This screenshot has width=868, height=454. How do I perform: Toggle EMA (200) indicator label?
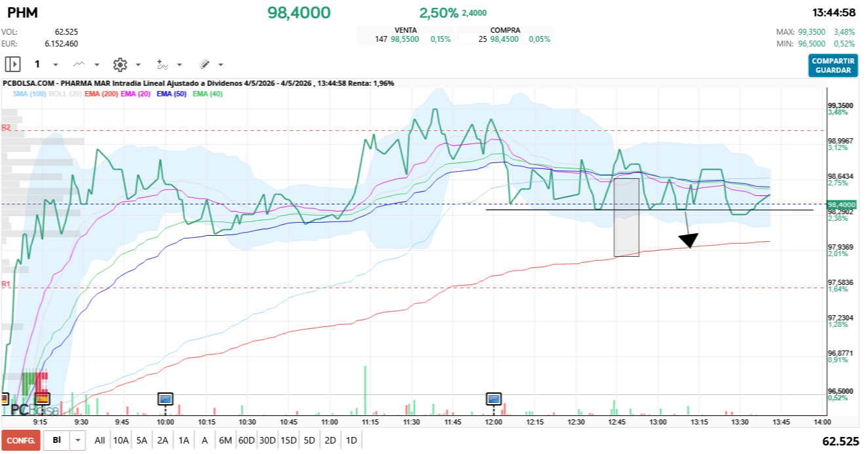tap(102, 94)
